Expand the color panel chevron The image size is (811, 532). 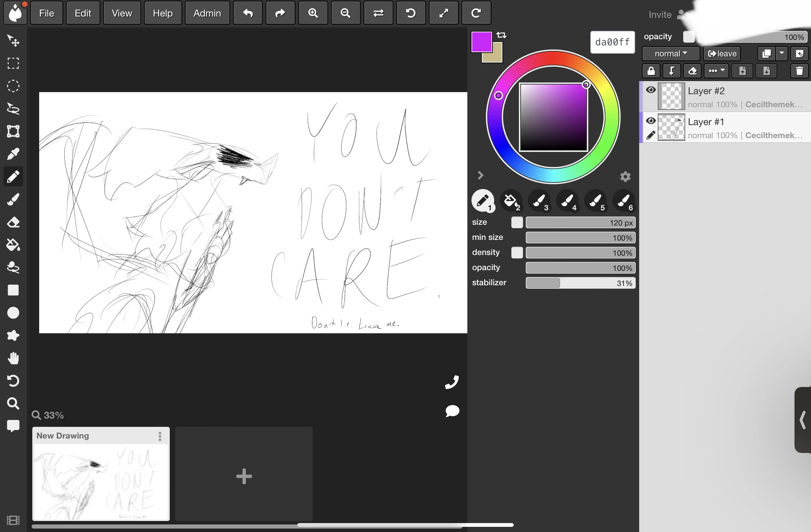[x=480, y=175]
